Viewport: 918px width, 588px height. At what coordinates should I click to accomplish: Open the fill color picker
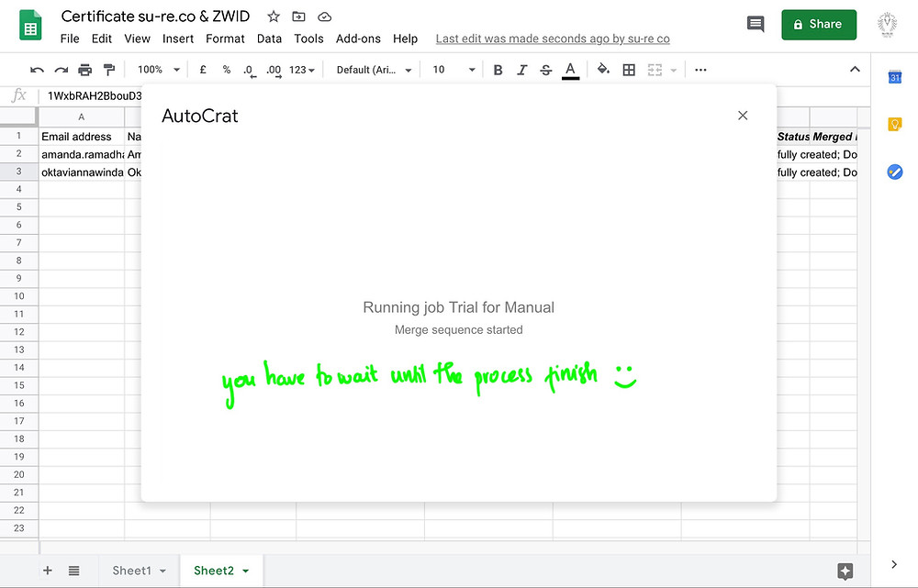pos(603,70)
